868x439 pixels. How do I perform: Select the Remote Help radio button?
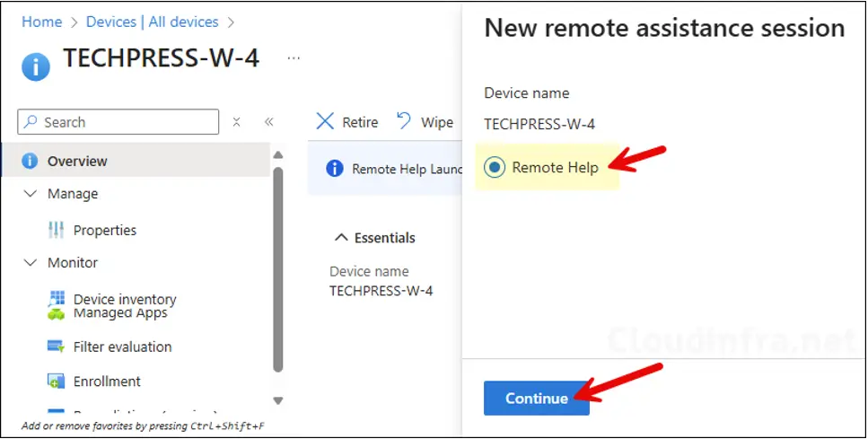click(x=495, y=168)
